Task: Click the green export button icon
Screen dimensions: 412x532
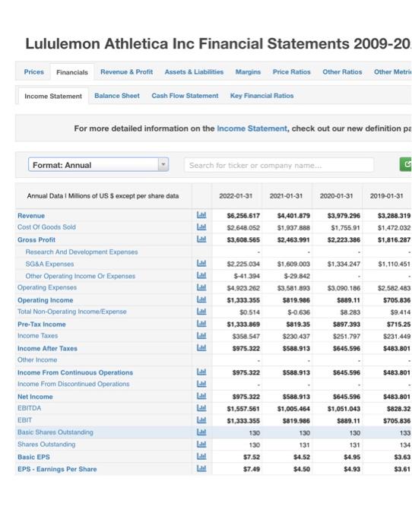Action: [x=406, y=165]
